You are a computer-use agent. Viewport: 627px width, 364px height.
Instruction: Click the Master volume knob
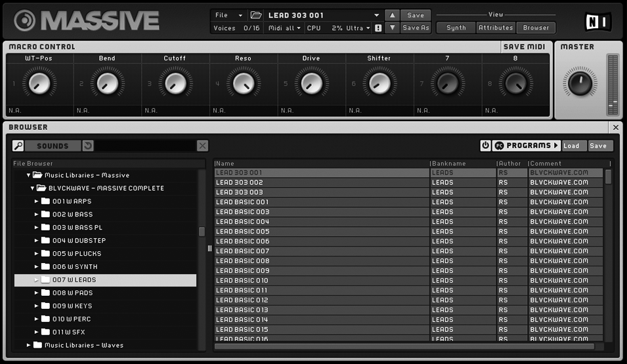point(580,83)
